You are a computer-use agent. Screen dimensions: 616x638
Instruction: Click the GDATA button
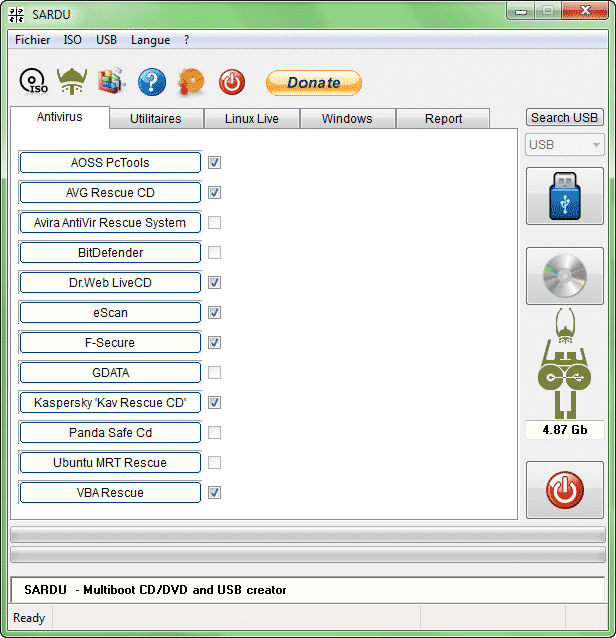tap(110, 372)
